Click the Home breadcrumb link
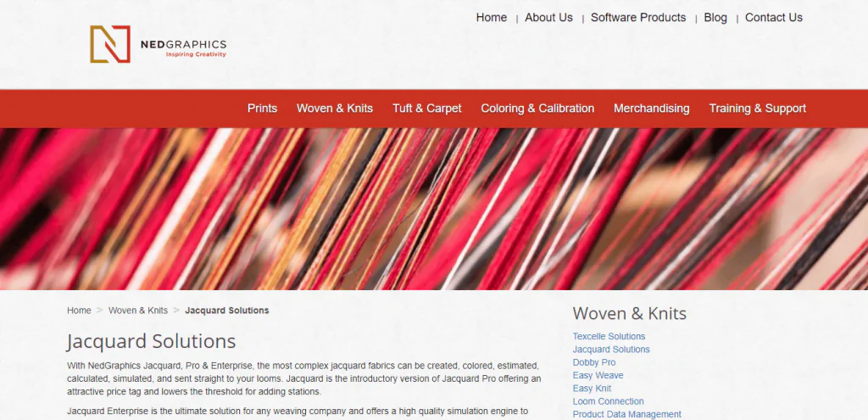The width and height of the screenshot is (868, 420). point(79,311)
